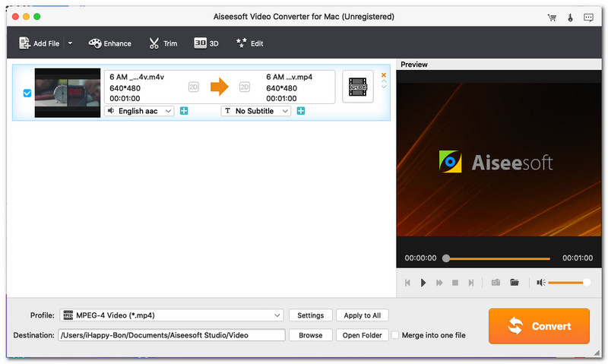The height and width of the screenshot is (364, 608).
Task: Open the output format profile film icon
Action: pos(358,87)
